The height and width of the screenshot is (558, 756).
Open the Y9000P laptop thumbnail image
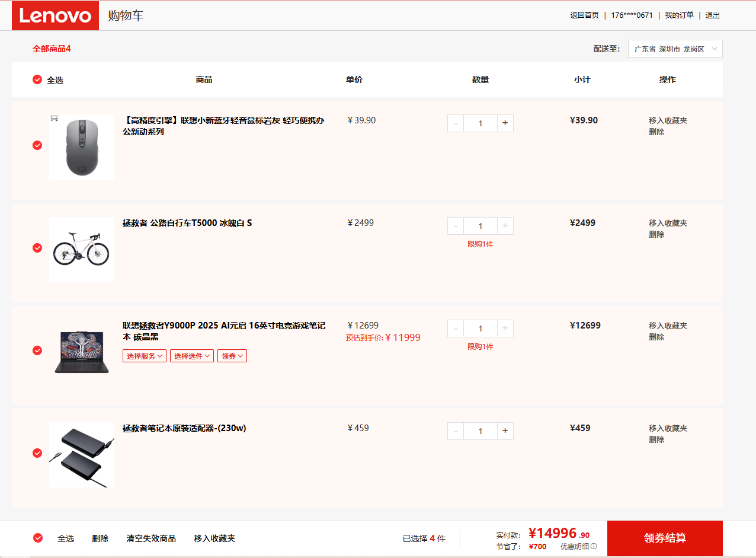coord(82,352)
